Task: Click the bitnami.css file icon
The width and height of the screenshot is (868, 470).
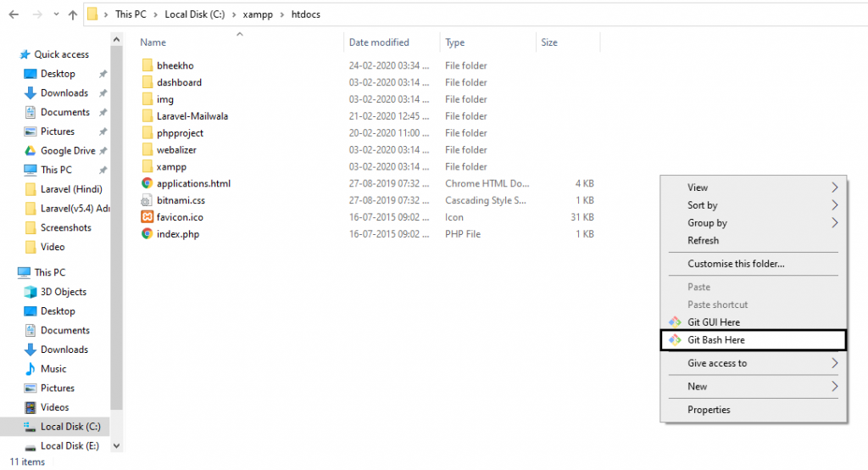Action: [147, 200]
